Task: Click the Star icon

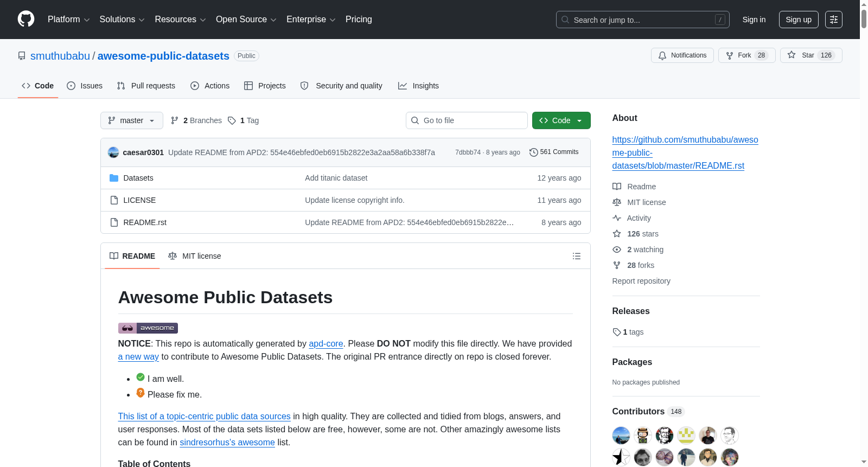Action: point(792,55)
